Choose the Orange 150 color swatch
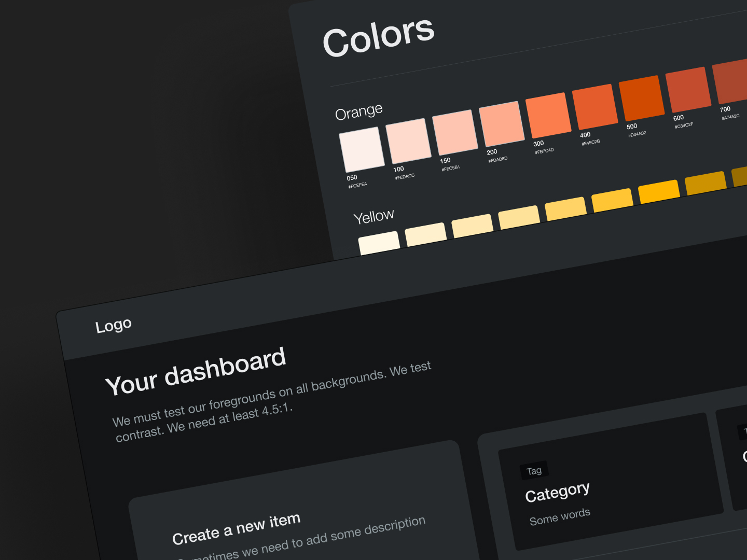Screen dimensions: 747x560 [455, 132]
